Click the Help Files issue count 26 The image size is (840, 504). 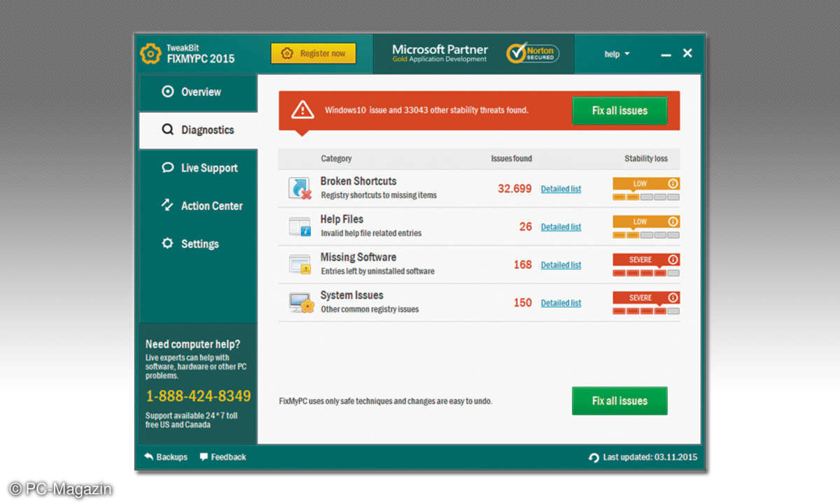(526, 227)
